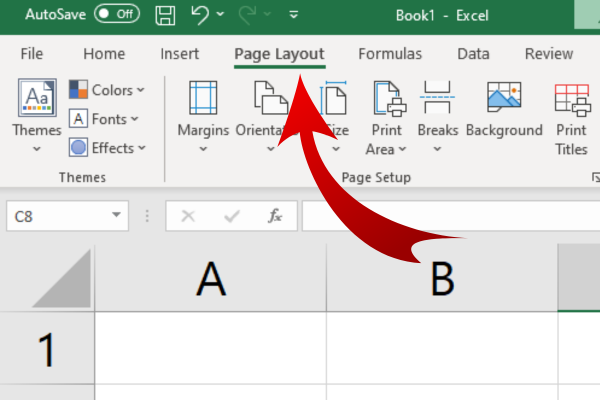This screenshot has height=400, width=600.
Task: Click the Print Titles icon
Action: 572,100
